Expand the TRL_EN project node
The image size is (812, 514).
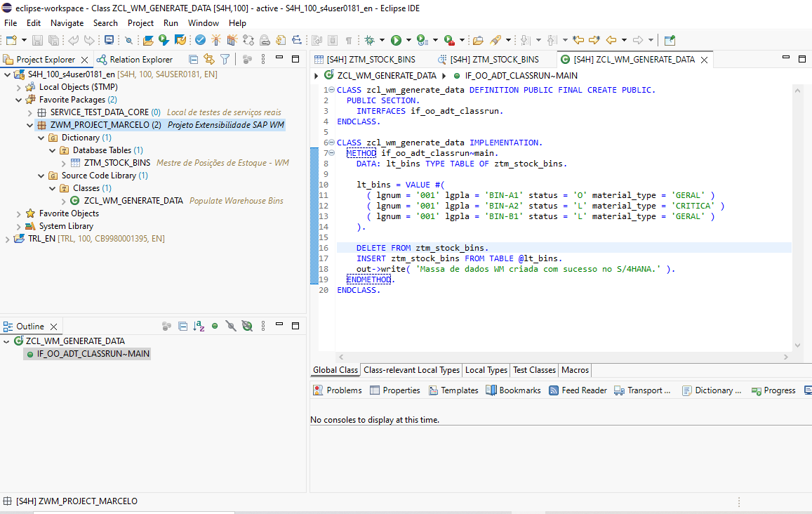tap(8, 239)
